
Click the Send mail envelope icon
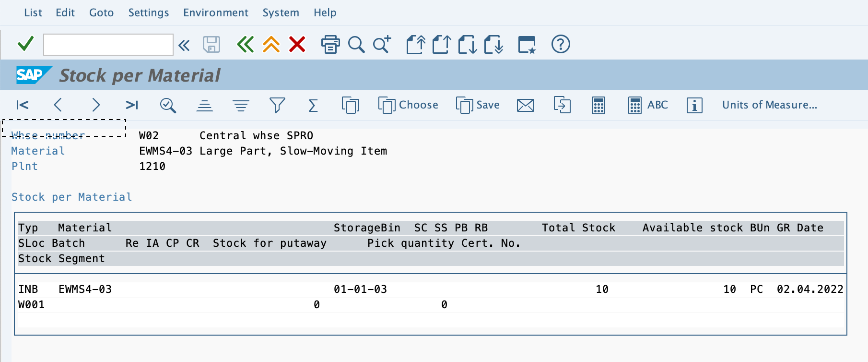(x=525, y=105)
